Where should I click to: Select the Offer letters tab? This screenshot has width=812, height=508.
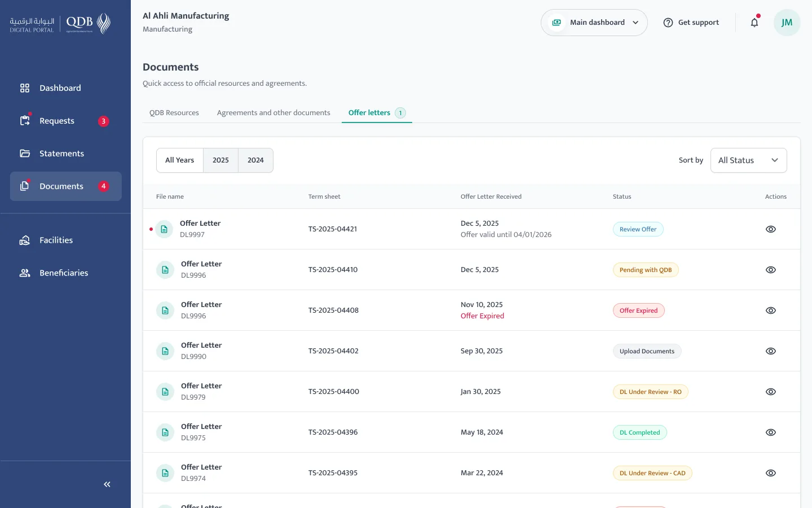coord(377,113)
